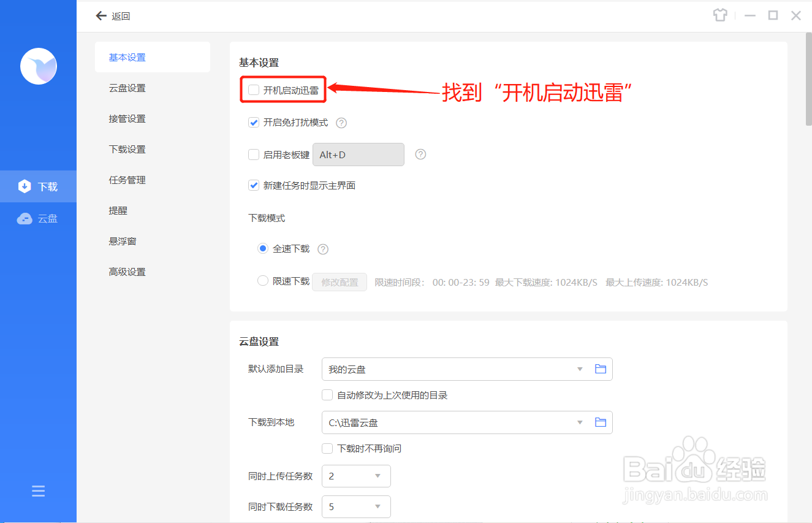812x523 pixels.
Task: Expand 同时上传任务数 dropdown
Action: [356, 476]
